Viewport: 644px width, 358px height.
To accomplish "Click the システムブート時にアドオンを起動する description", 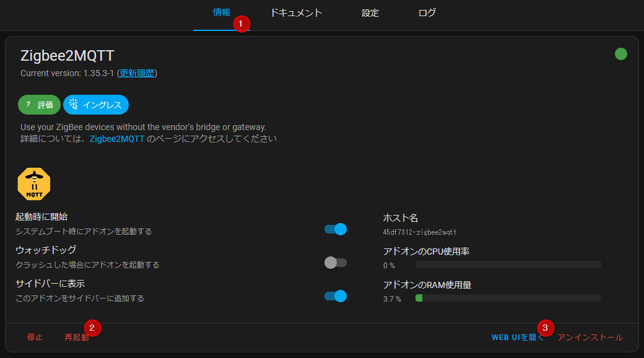I will tap(84, 232).
